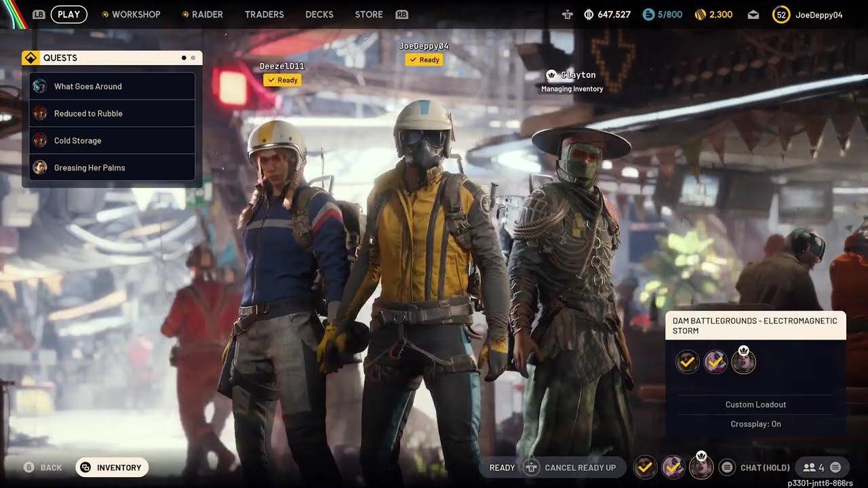The height and width of the screenshot is (488, 868).
Task: Open the What Goes Around quest
Action: tap(112, 86)
